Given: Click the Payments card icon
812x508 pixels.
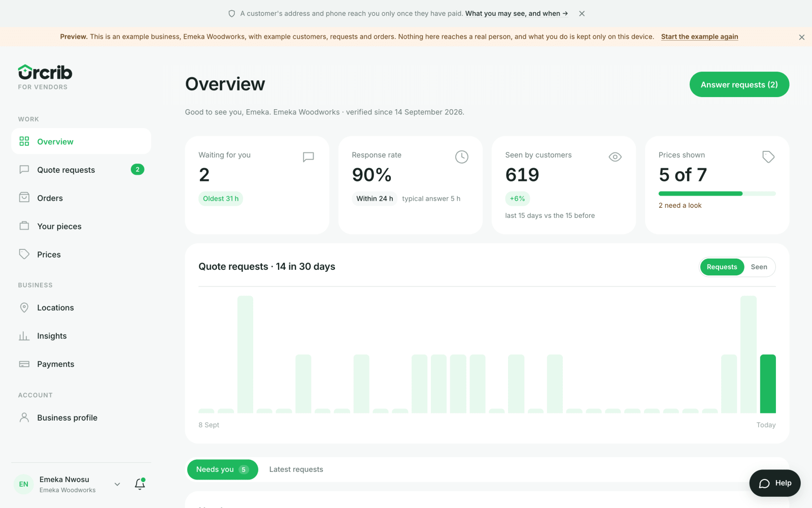Looking at the screenshot, I should click(x=24, y=364).
